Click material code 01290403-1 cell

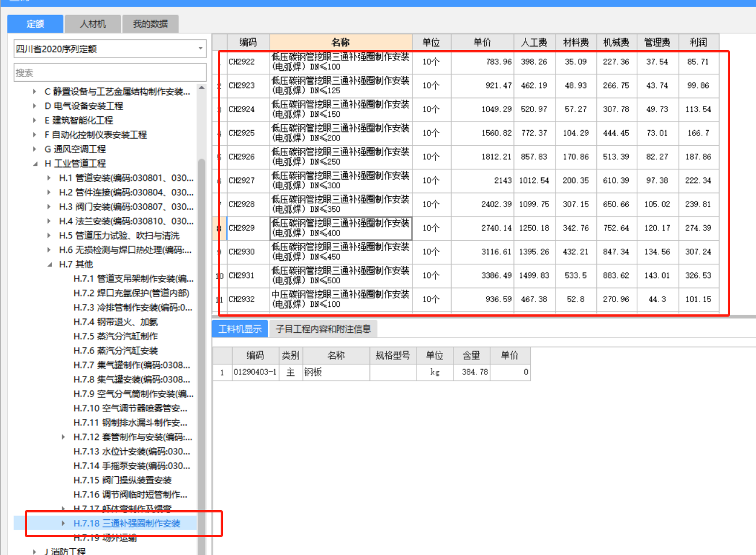pyautogui.click(x=255, y=372)
